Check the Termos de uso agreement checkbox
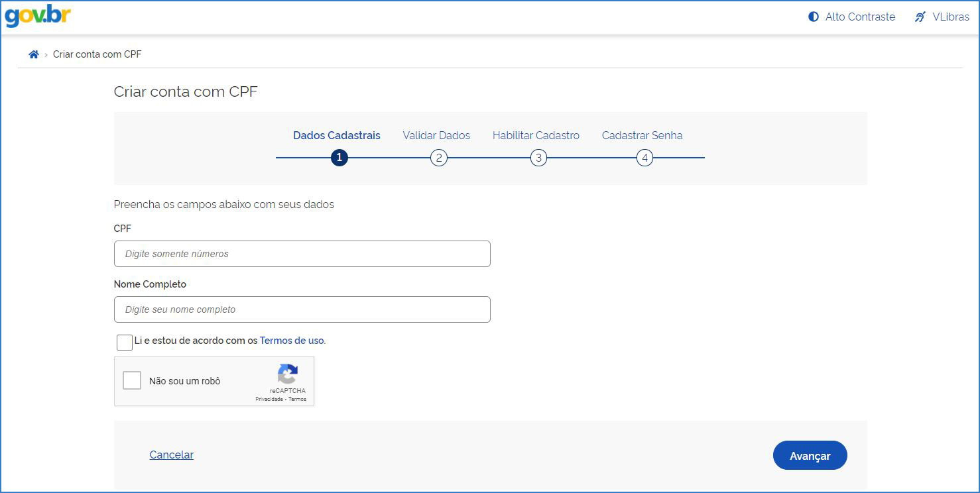Screen dimensions: 980x493 click(124, 342)
